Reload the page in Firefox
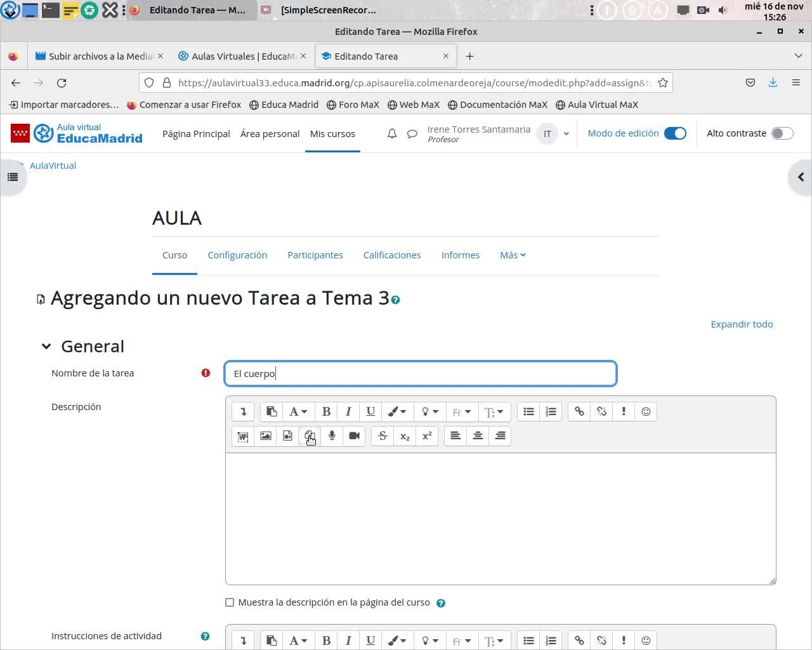The image size is (812, 650). 62,83
